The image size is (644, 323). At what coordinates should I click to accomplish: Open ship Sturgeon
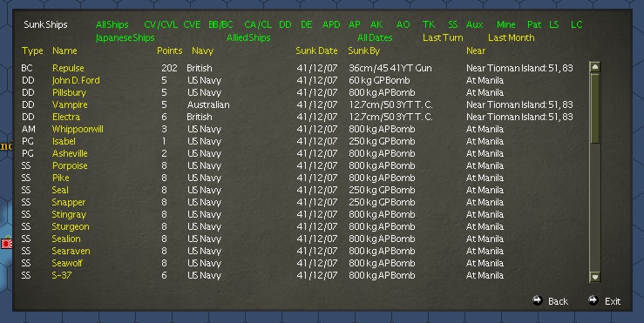71,226
